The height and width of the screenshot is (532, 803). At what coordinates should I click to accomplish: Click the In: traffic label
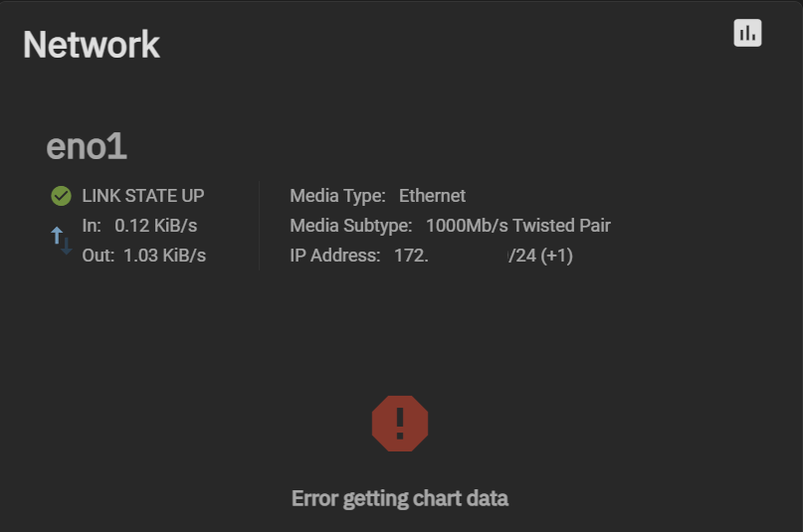[x=92, y=226]
